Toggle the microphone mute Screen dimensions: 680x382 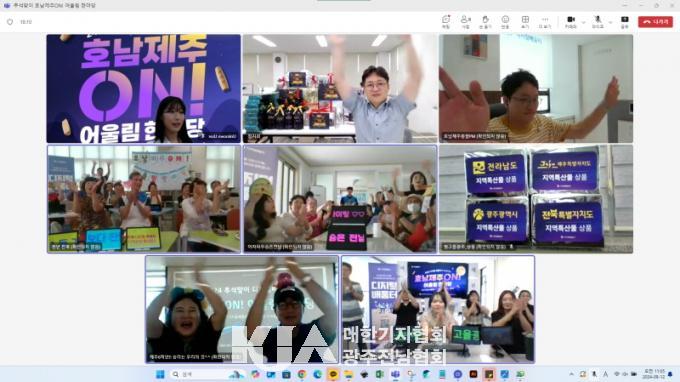pos(598,21)
